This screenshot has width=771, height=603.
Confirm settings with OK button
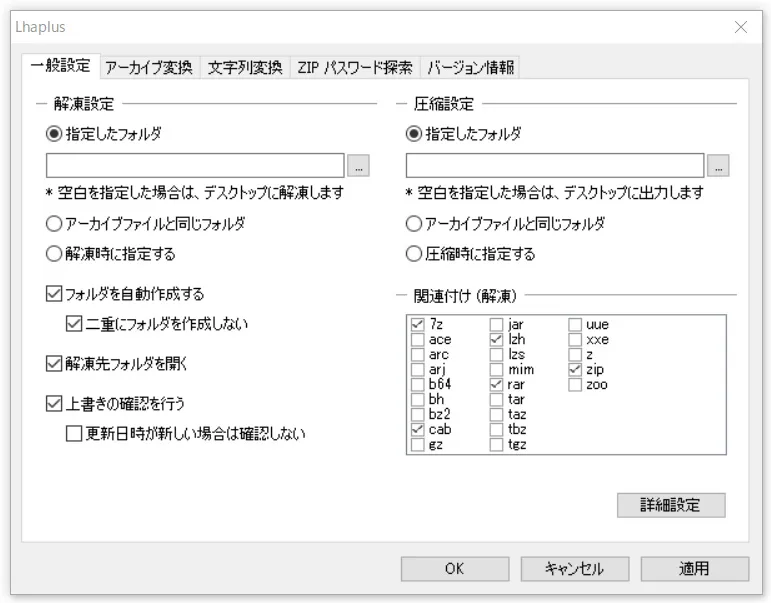(x=455, y=569)
